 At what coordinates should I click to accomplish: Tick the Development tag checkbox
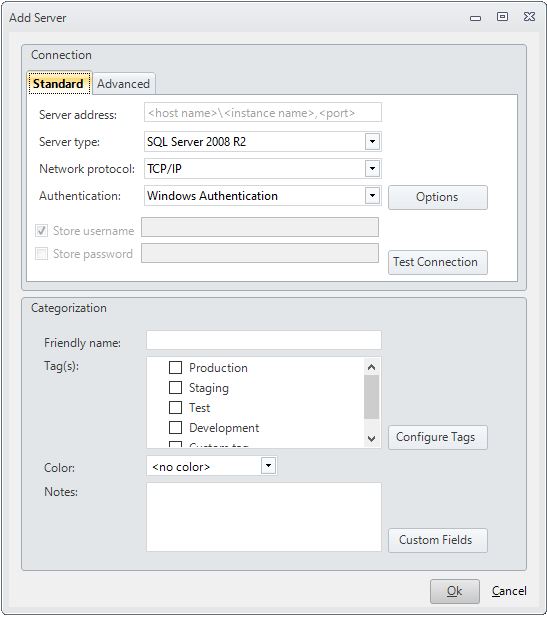point(175,427)
